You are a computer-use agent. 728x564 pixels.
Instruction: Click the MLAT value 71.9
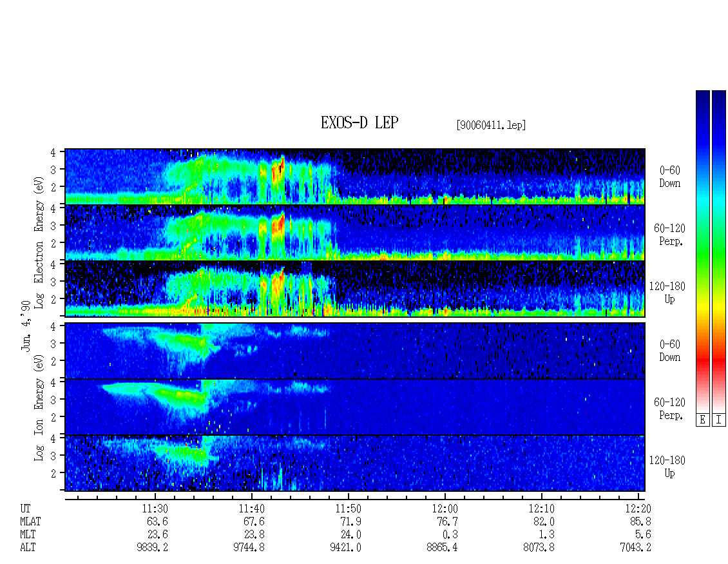(x=350, y=521)
